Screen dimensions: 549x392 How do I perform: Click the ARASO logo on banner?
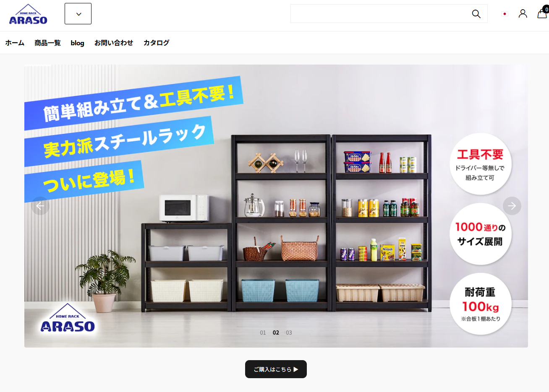(68, 319)
